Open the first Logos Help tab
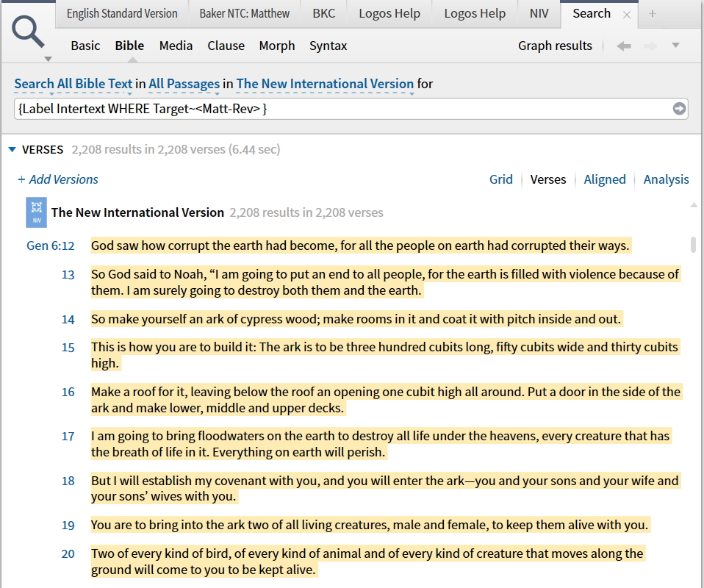 click(x=389, y=14)
